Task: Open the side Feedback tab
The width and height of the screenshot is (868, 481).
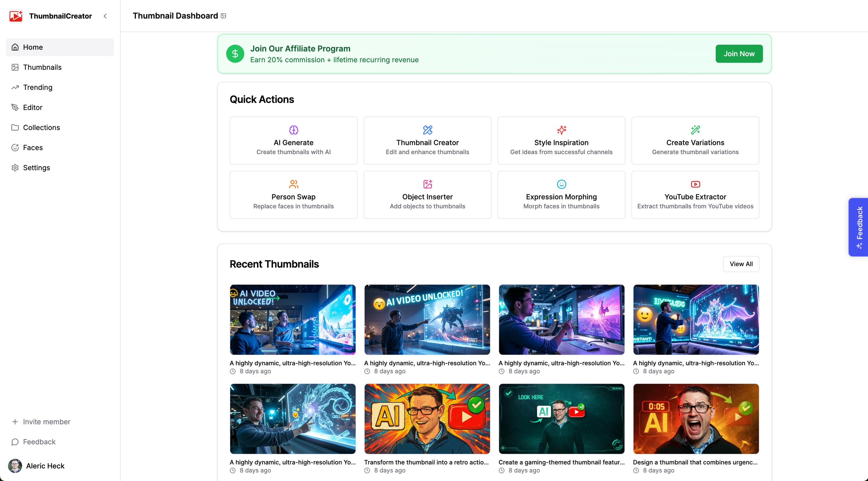Action: tap(859, 227)
